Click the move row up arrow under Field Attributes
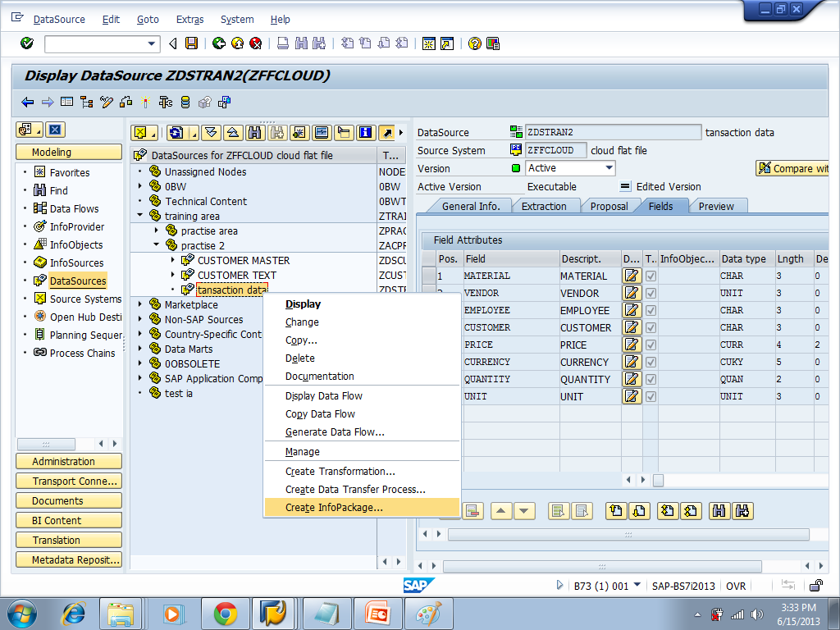This screenshot has height=630, width=840. tap(502, 510)
